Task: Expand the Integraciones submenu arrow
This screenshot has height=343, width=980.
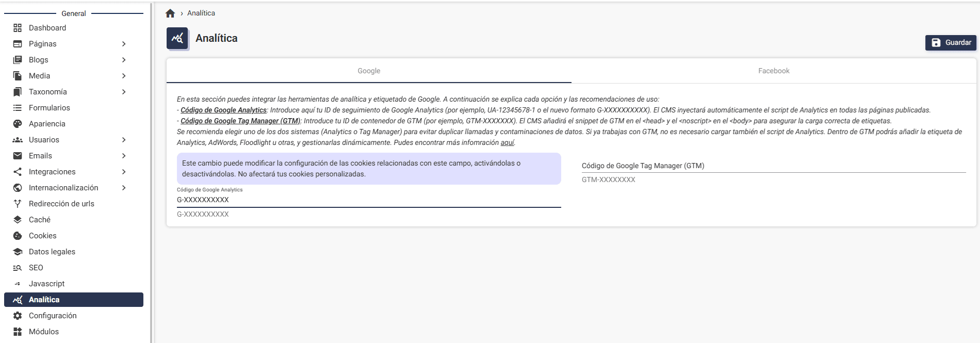Action: tap(124, 172)
